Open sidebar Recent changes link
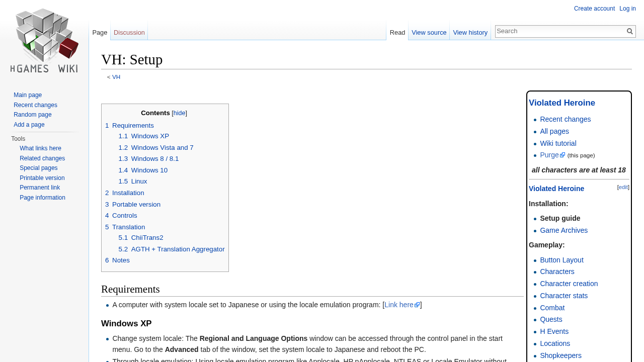Viewport: 644px width, 362px height. (35, 105)
